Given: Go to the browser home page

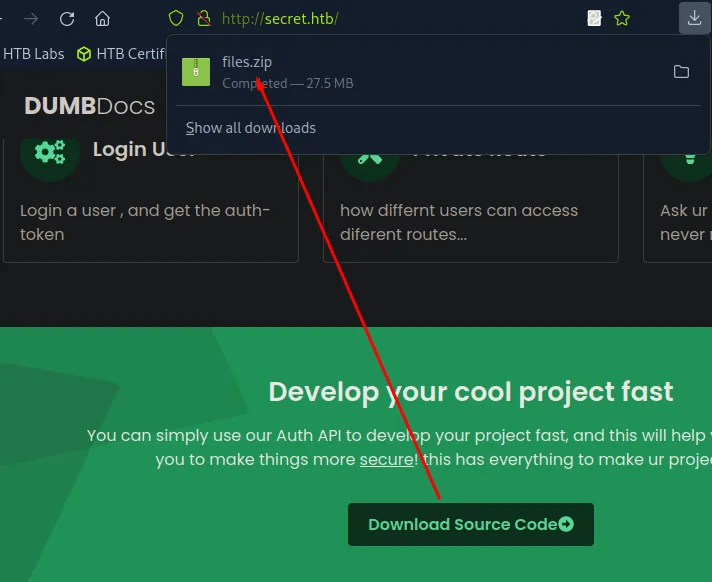Looking at the screenshot, I should (x=102, y=18).
